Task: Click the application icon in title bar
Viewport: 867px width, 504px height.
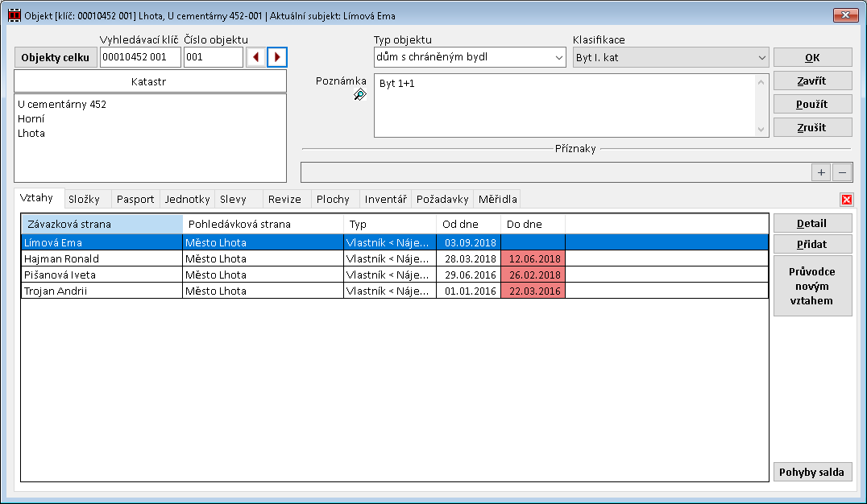Action: (x=14, y=15)
